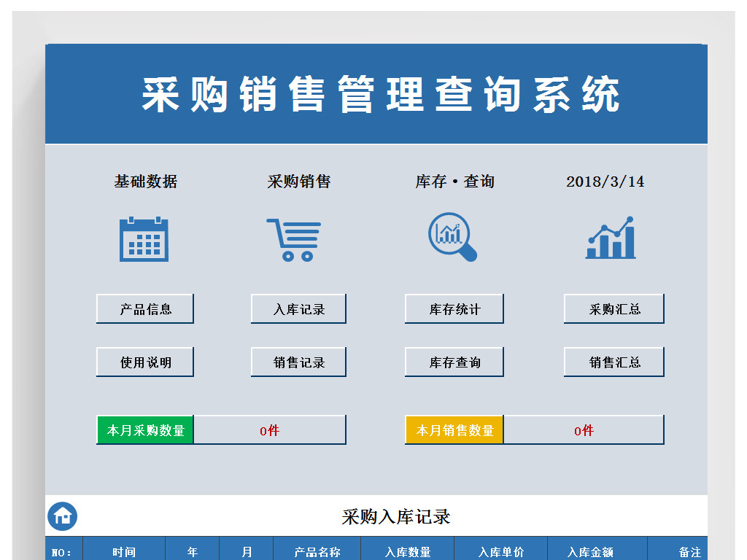This screenshot has width=747, height=560.
Task: Click the 入库记录 button
Action: 298,308
